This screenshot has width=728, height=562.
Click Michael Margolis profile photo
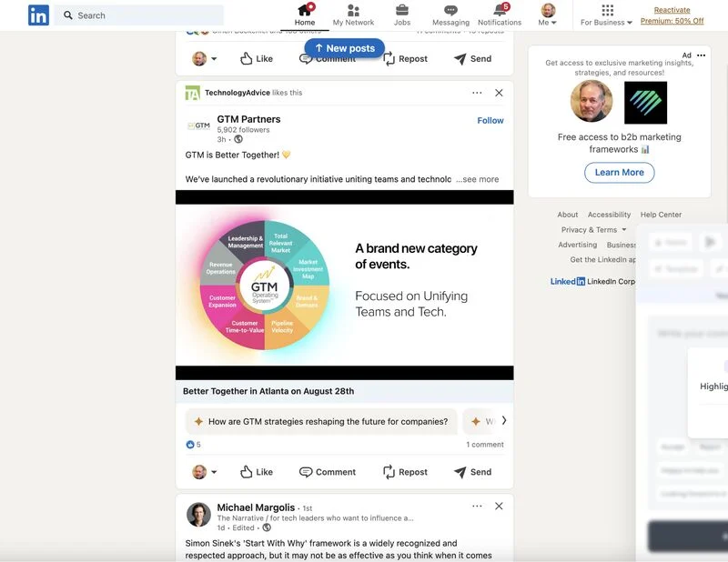point(198,515)
